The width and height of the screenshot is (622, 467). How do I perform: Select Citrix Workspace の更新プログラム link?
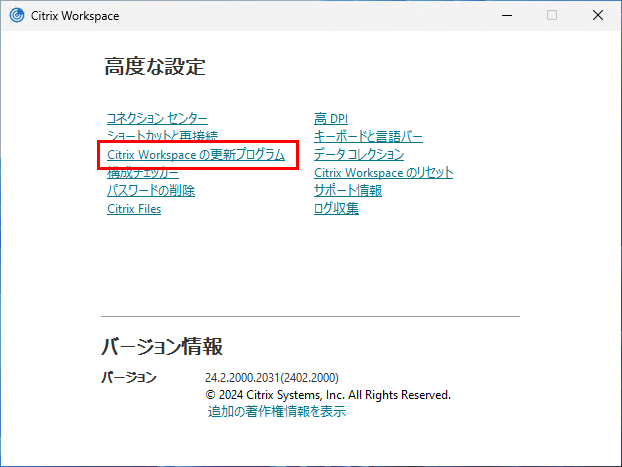pos(195,155)
